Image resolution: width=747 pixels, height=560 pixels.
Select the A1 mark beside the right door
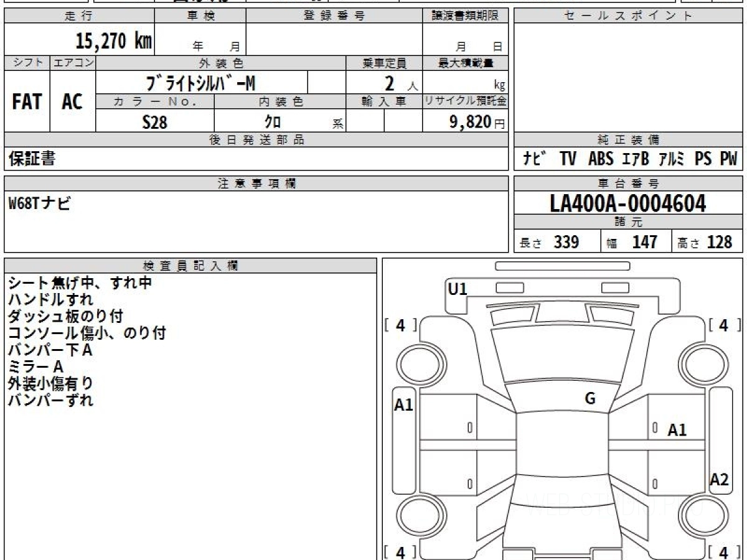677,430
